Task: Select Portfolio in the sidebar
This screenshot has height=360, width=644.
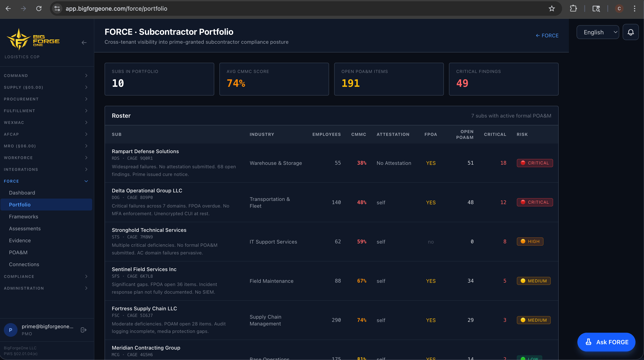Action: tap(46, 205)
